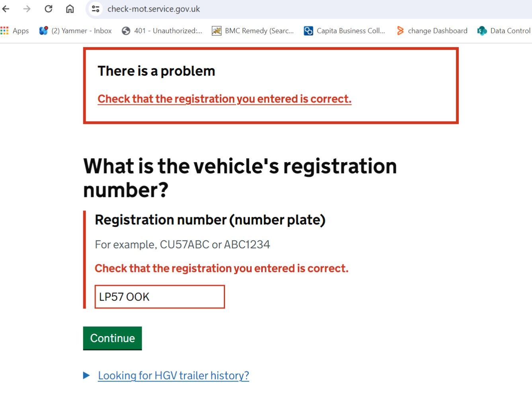Go to the browser home page
The height and width of the screenshot is (415, 532).
(70, 9)
